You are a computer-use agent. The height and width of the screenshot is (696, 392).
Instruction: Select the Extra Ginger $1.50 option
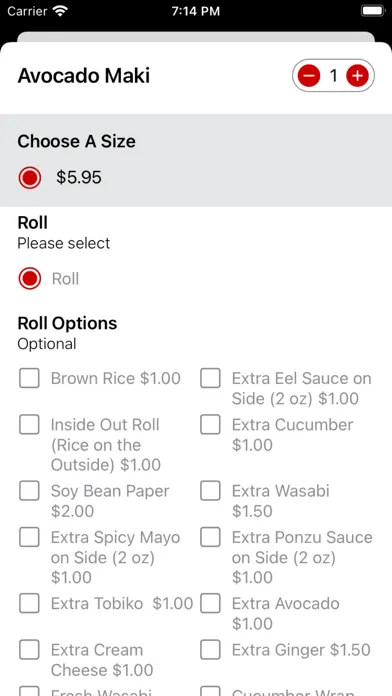click(x=210, y=650)
